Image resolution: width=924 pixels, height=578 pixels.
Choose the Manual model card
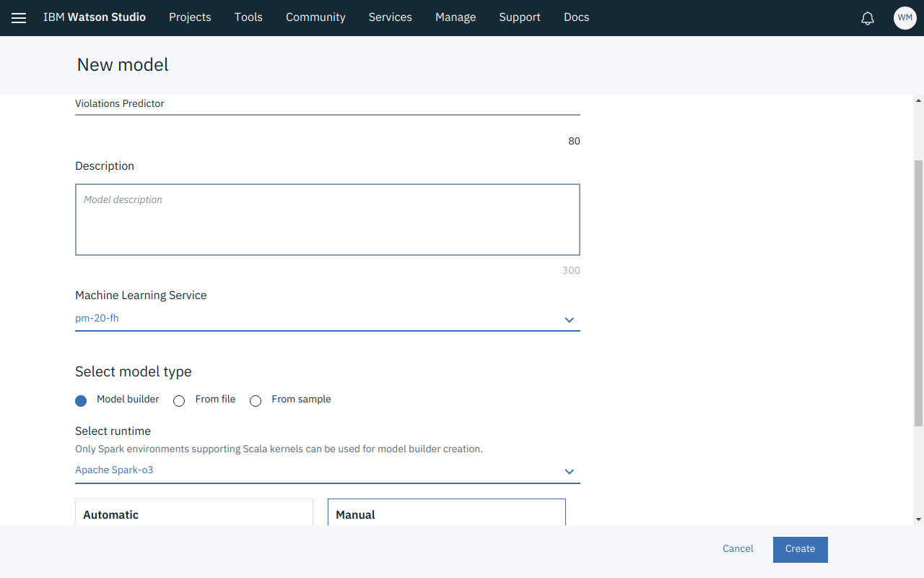(x=447, y=512)
